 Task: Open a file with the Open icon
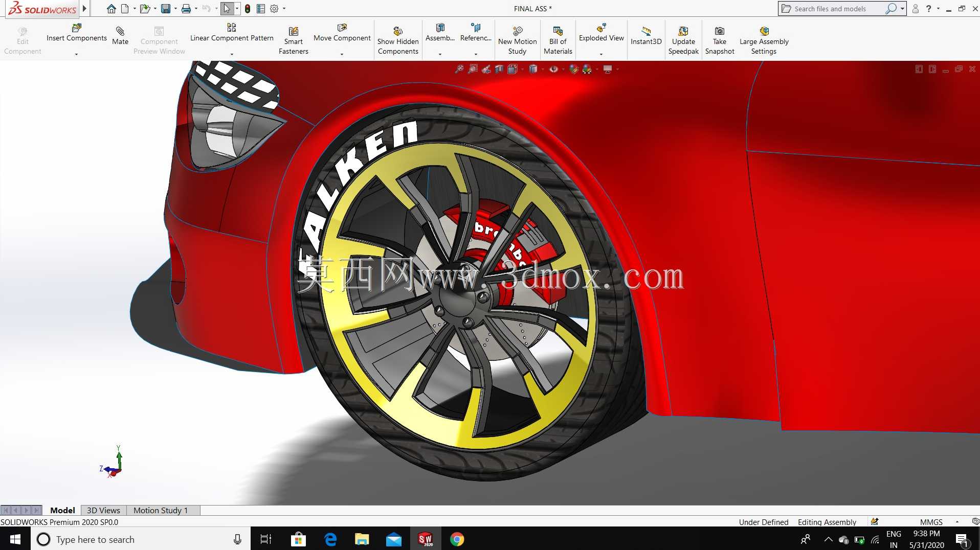[145, 9]
